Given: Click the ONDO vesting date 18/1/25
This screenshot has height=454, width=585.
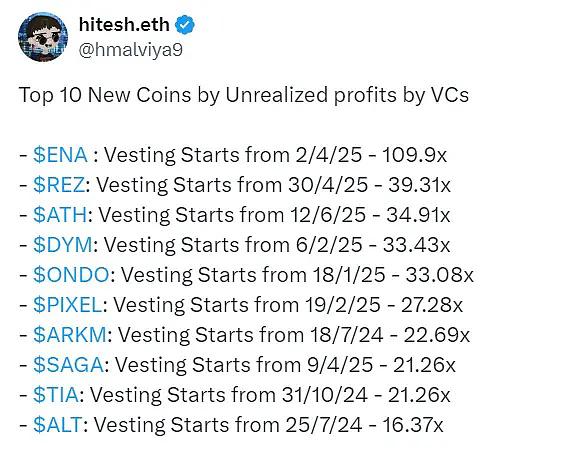Looking at the screenshot, I should pyautogui.click(x=349, y=275).
